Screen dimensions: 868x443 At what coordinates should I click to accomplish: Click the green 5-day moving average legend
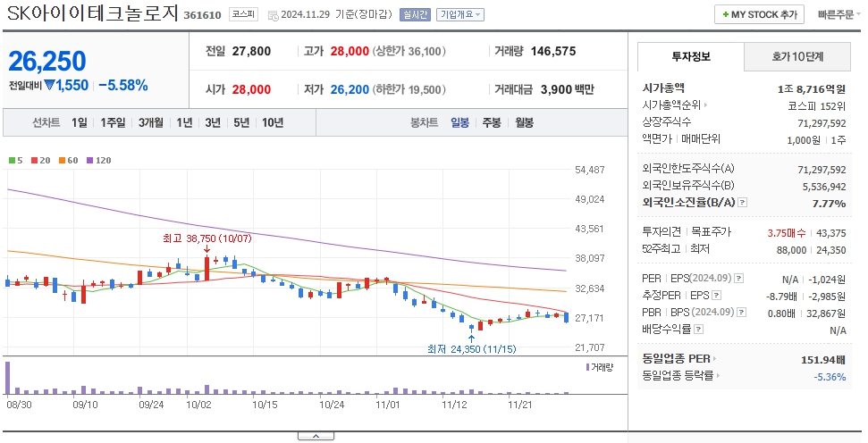pos(16,161)
